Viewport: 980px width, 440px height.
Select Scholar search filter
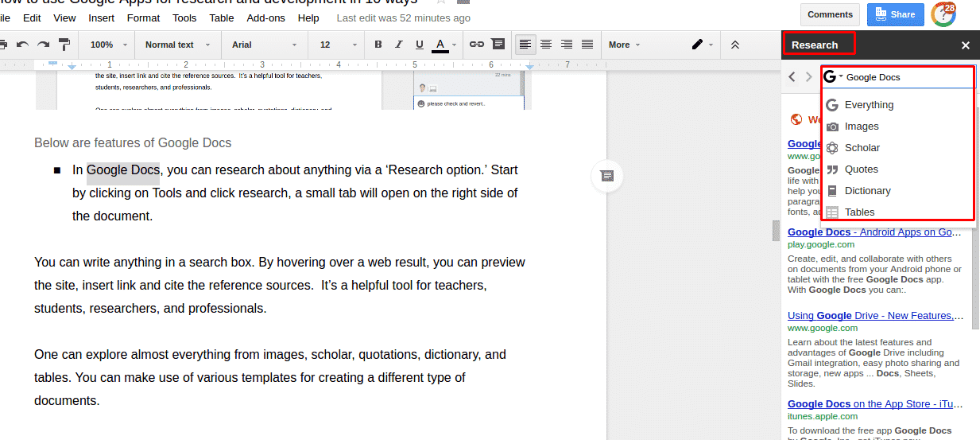pos(897,148)
